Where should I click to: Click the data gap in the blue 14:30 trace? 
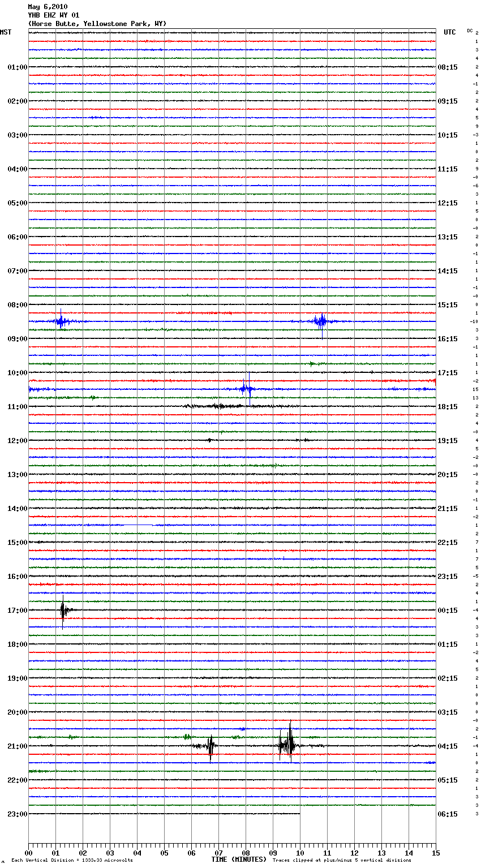(138, 525)
